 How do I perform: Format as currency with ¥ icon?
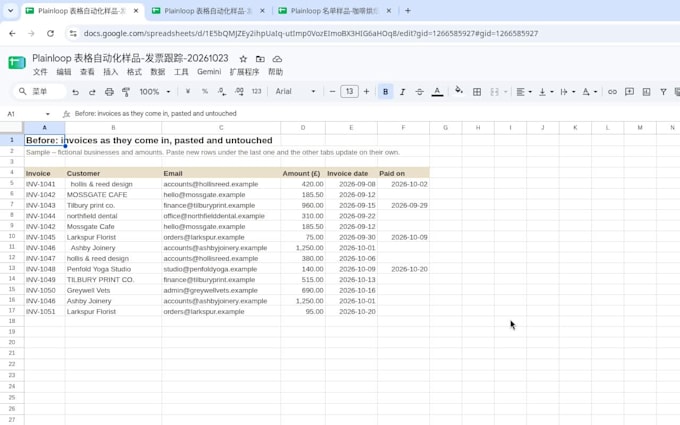[x=188, y=92]
